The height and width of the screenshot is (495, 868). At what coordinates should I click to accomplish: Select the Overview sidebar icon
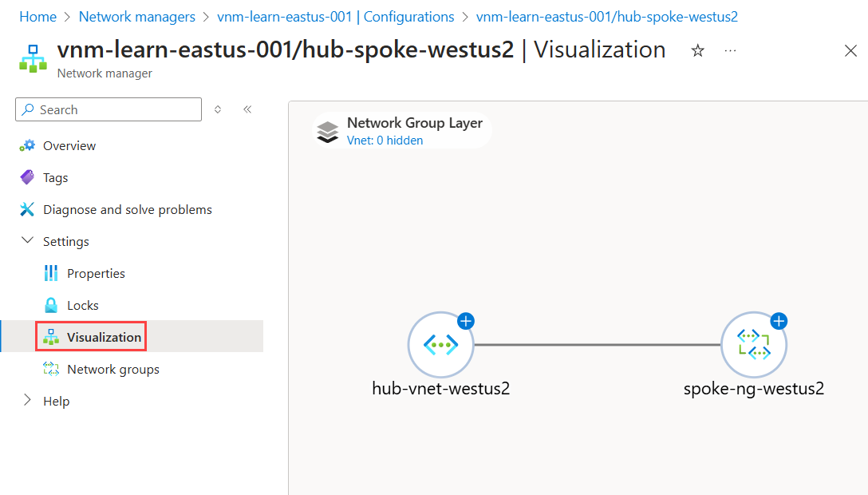click(x=28, y=145)
